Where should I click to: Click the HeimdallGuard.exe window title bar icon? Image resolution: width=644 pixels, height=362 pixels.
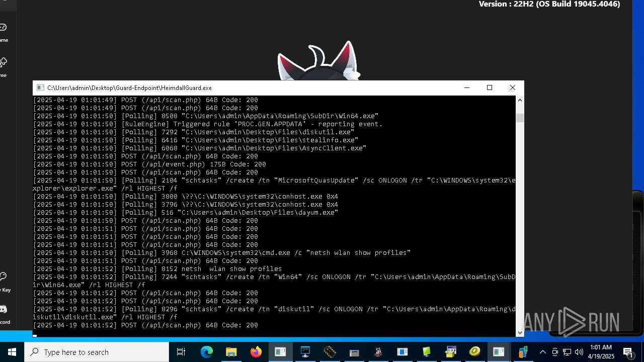tap(40, 87)
